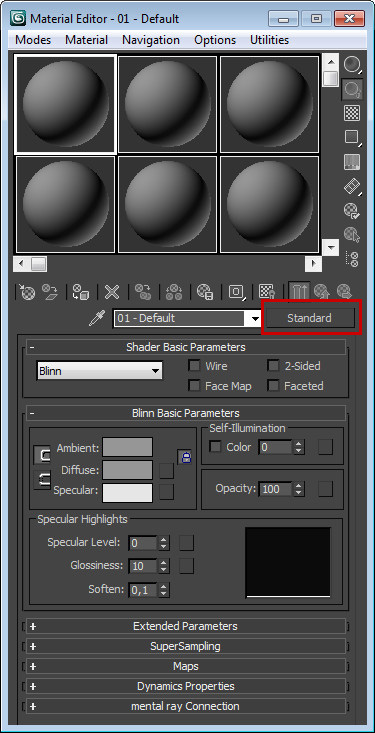375x733 pixels.
Task: Click the blue padlock lock icon
Action: point(185,456)
